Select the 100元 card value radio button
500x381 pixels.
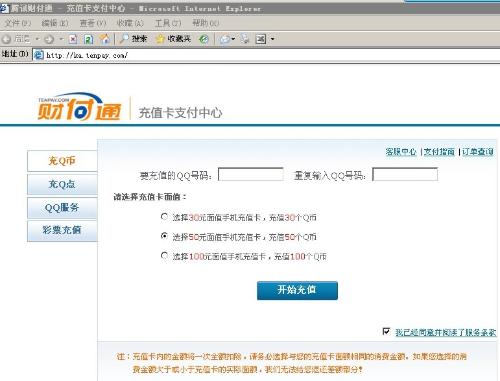coord(164,256)
